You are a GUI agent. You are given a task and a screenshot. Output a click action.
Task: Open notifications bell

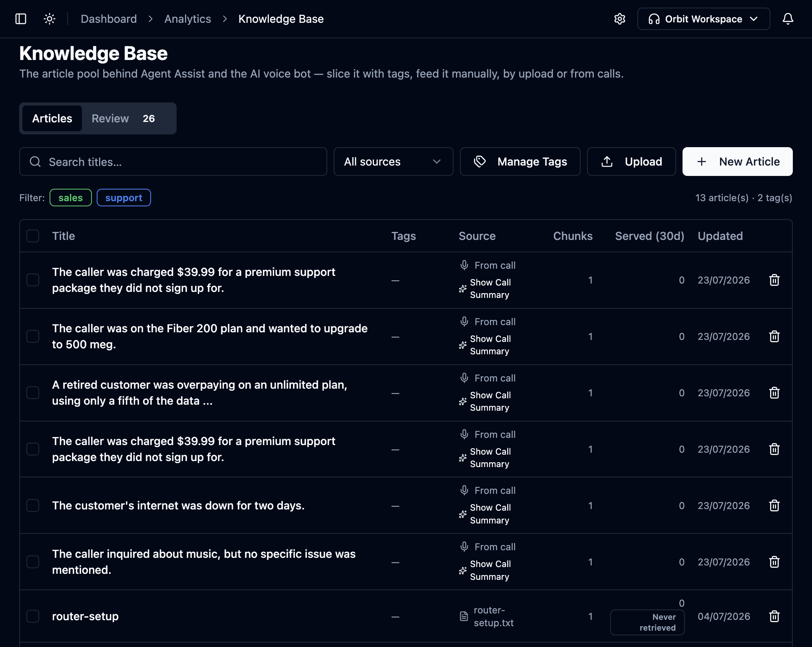coord(788,19)
